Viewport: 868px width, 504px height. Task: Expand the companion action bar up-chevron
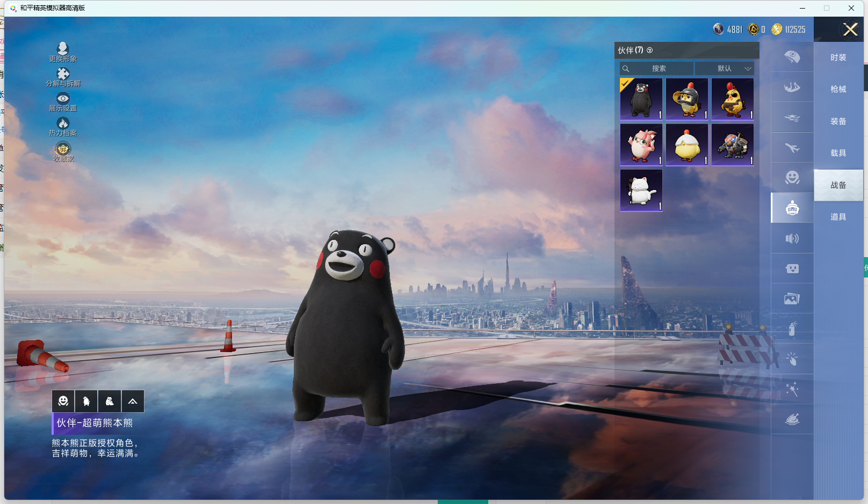tap(133, 401)
